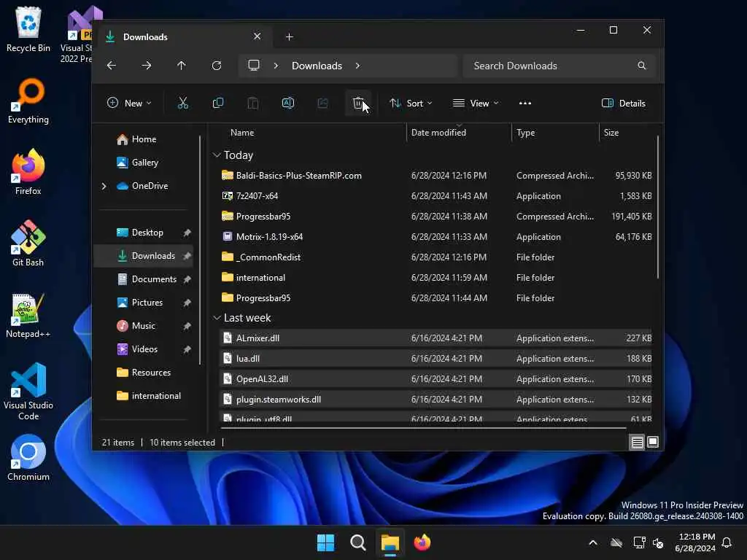The width and height of the screenshot is (747, 560).
Task: Open Music in navigation pane
Action: tap(143, 326)
